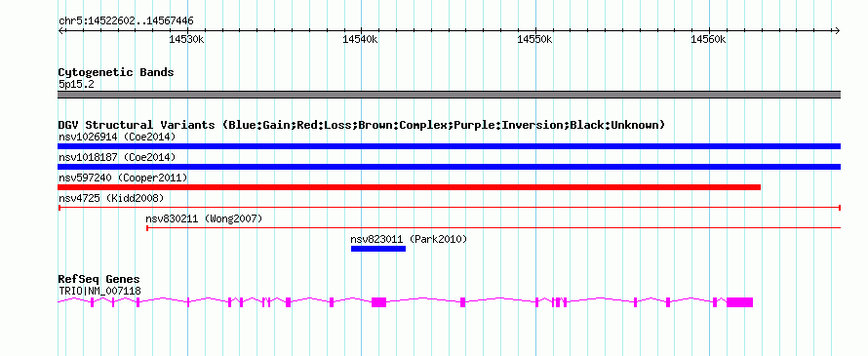This screenshot has width=868, height=356.
Task: Click the nsv830211 (Wong2007) thin red variant line
Action: click(493, 228)
